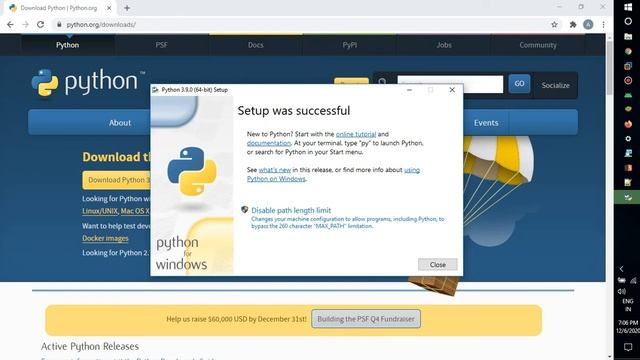Select the Jobs top navigation tab
Viewport: 640px width, 360px height.
coord(444,45)
